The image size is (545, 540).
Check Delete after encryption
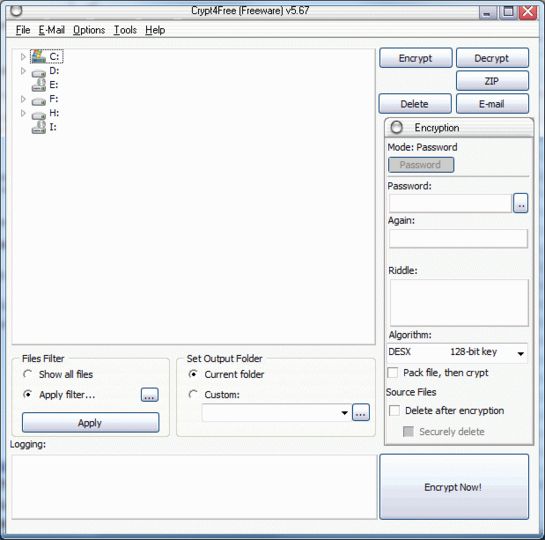[x=394, y=411]
